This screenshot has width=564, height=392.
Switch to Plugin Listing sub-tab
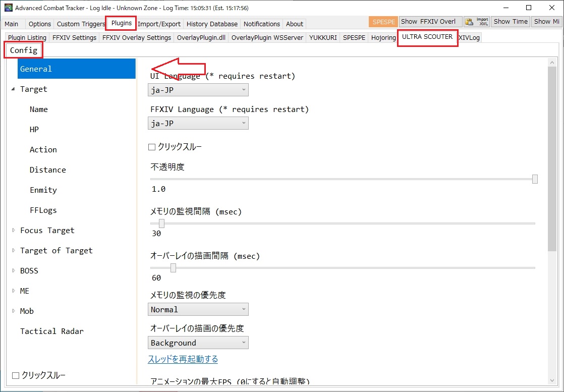point(27,38)
